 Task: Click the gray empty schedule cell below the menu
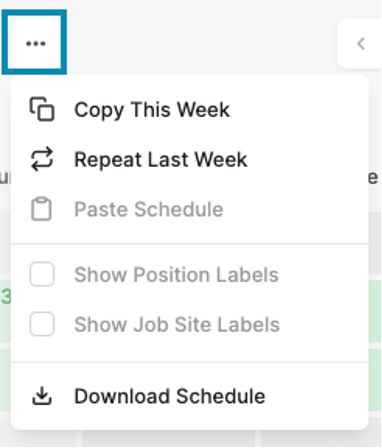[x=168, y=439]
